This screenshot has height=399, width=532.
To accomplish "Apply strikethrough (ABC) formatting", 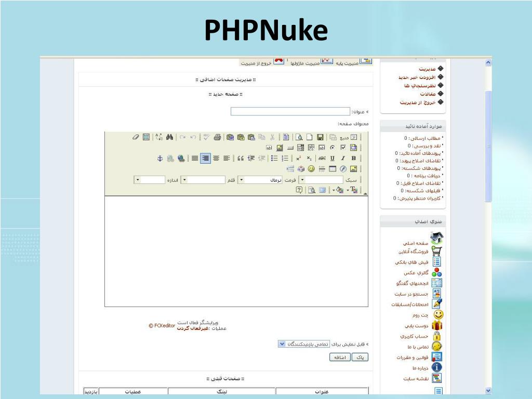I will [x=322, y=158].
